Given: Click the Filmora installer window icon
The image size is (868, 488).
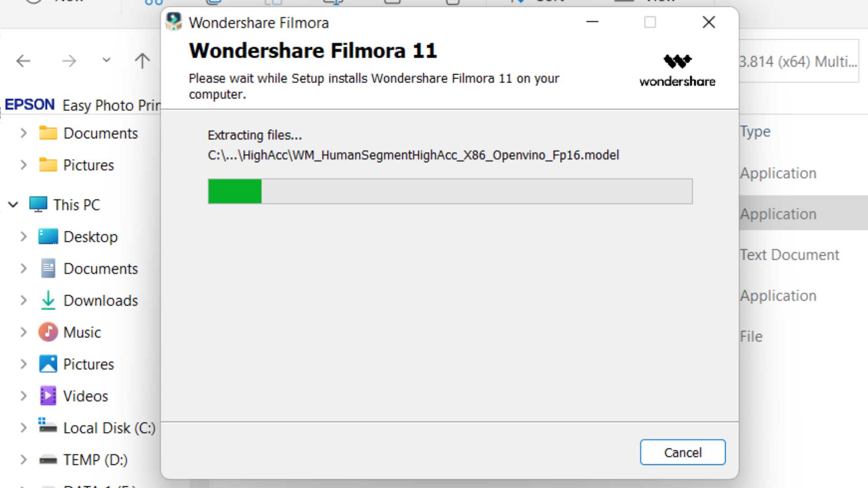Looking at the screenshot, I should [x=173, y=22].
